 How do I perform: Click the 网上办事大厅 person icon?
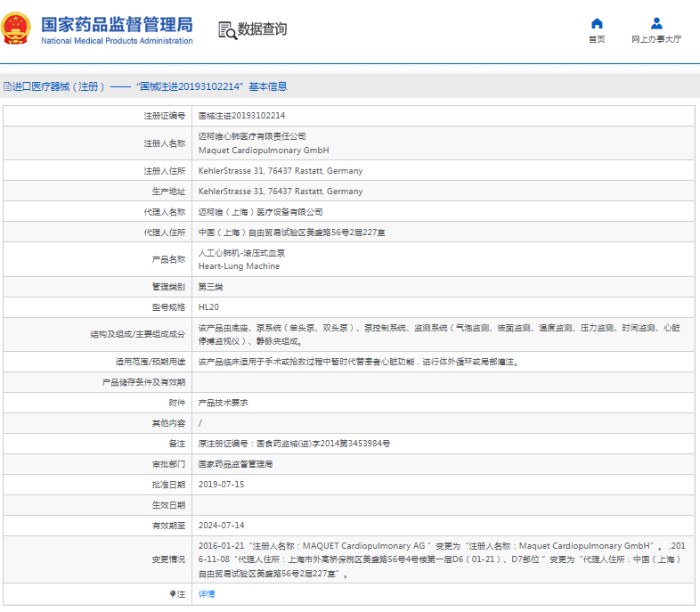[656, 23]
